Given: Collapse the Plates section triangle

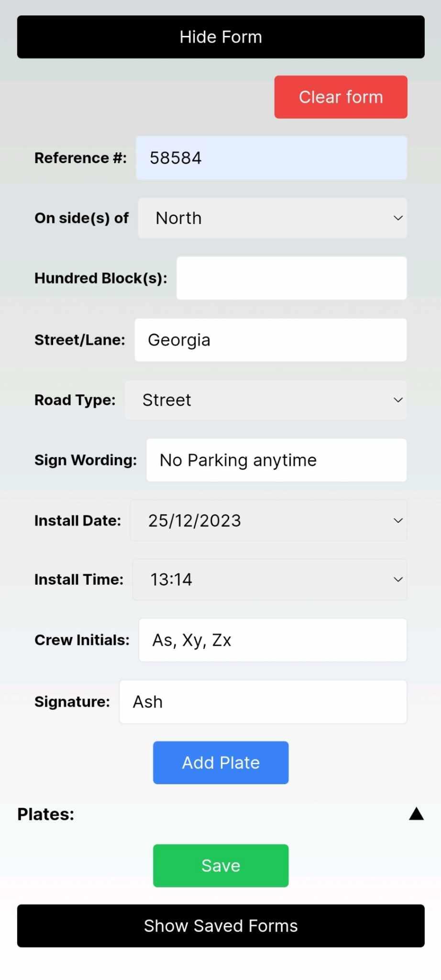Looking at the screenshot, I should pos(416,813).
